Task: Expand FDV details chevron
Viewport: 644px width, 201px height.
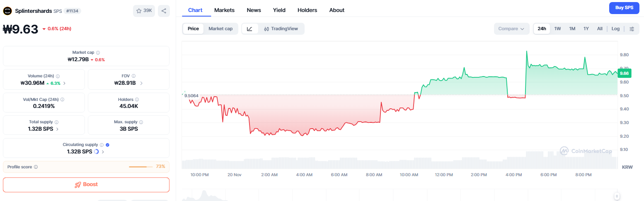Action: (142, 83)
